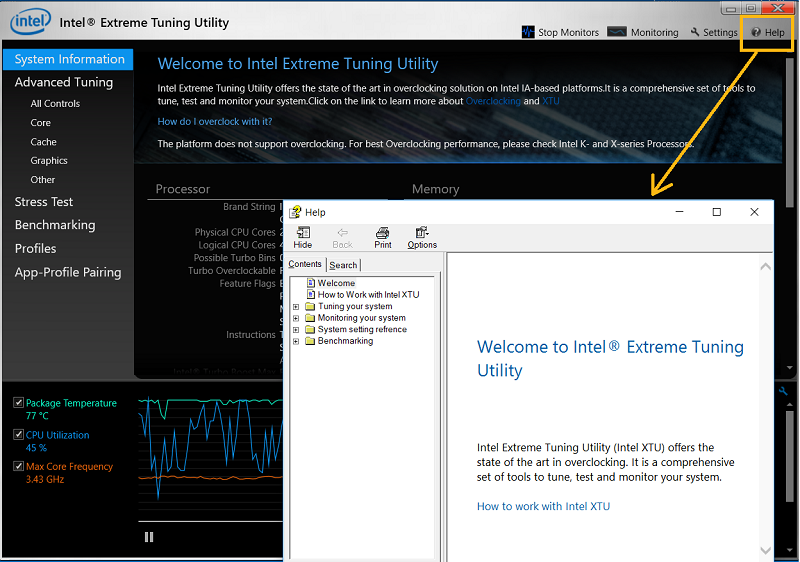Toggle the CPU Utilization checkbox

(x=18, y=435)
